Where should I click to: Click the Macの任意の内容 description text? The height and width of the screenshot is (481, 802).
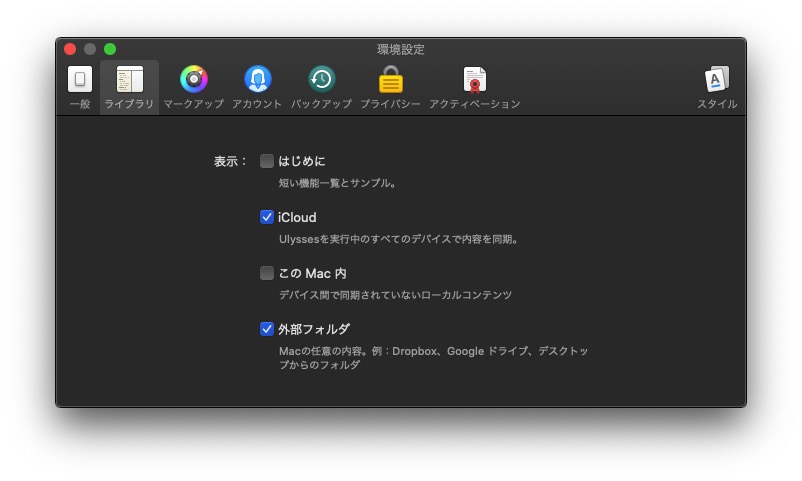pos(434,358)
